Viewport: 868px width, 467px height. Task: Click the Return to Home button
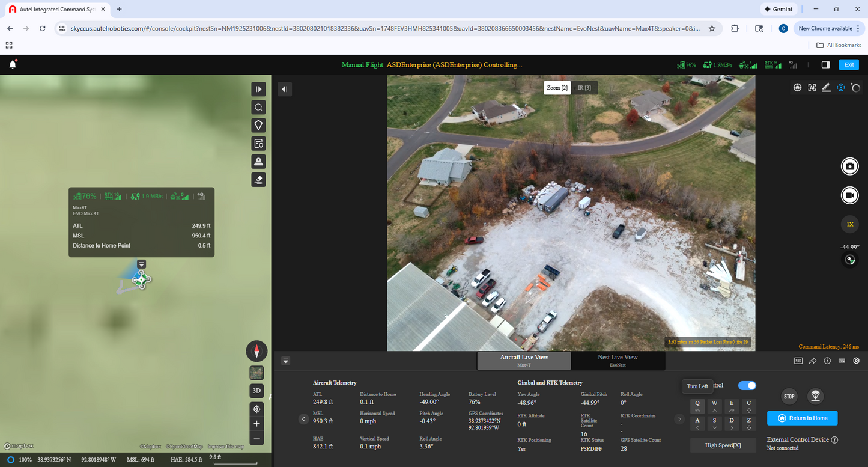(x=802, y=418)
